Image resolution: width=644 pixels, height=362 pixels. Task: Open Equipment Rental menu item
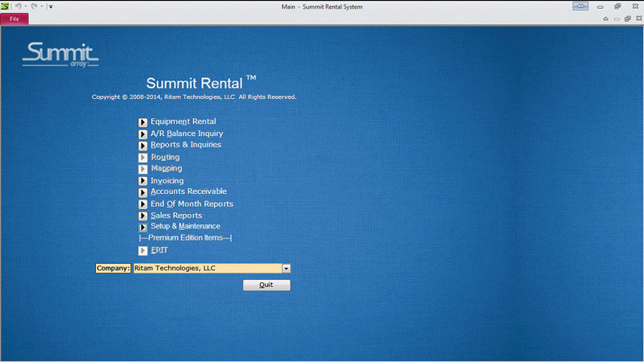point(184,121)
